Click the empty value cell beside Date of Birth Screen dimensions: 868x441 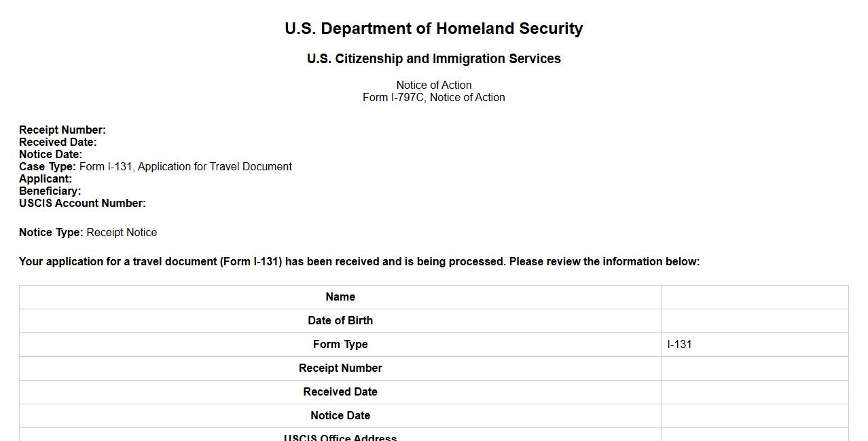pos(755,321)
